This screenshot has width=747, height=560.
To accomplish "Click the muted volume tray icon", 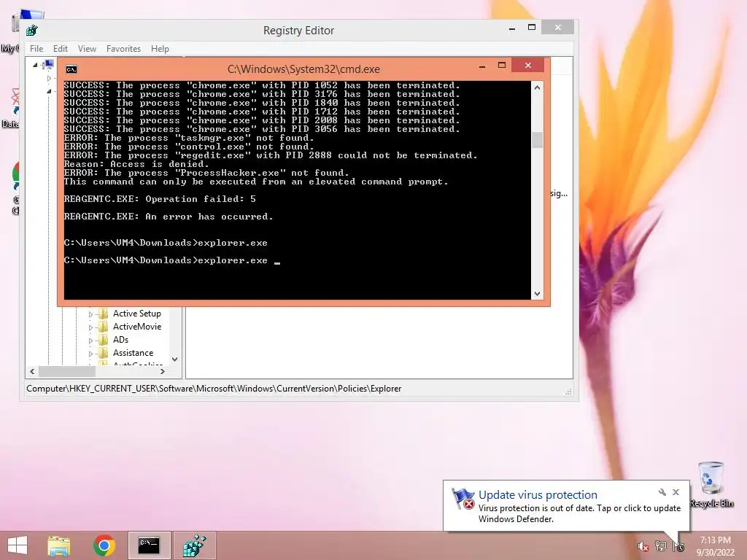I will pos(643,546).
